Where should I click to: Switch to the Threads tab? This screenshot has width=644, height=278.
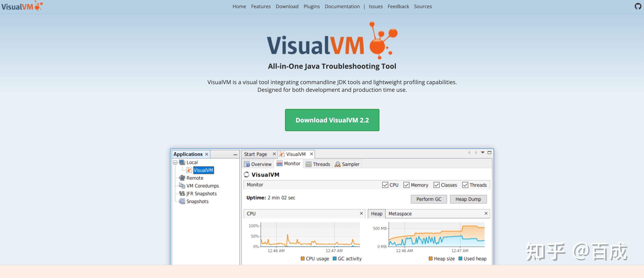click(318, 164)
